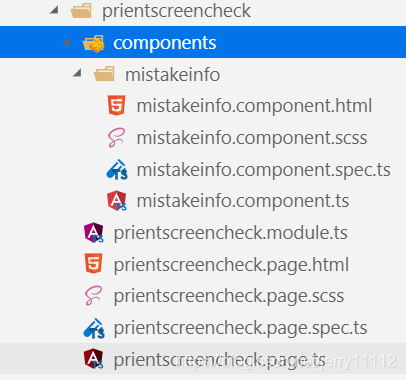Screen dimensions: 406x380
Task: Select prientscreencheck.module.ts file
Action: tap(231, 233)
